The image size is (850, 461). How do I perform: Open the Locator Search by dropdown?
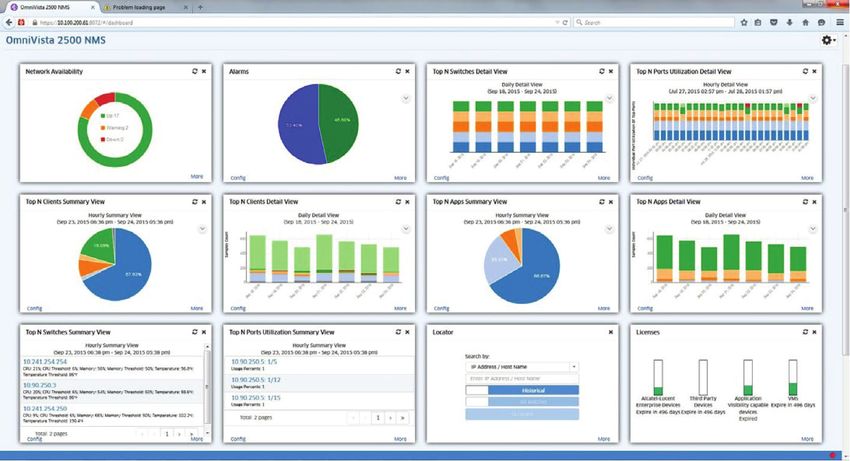[522, 367]
